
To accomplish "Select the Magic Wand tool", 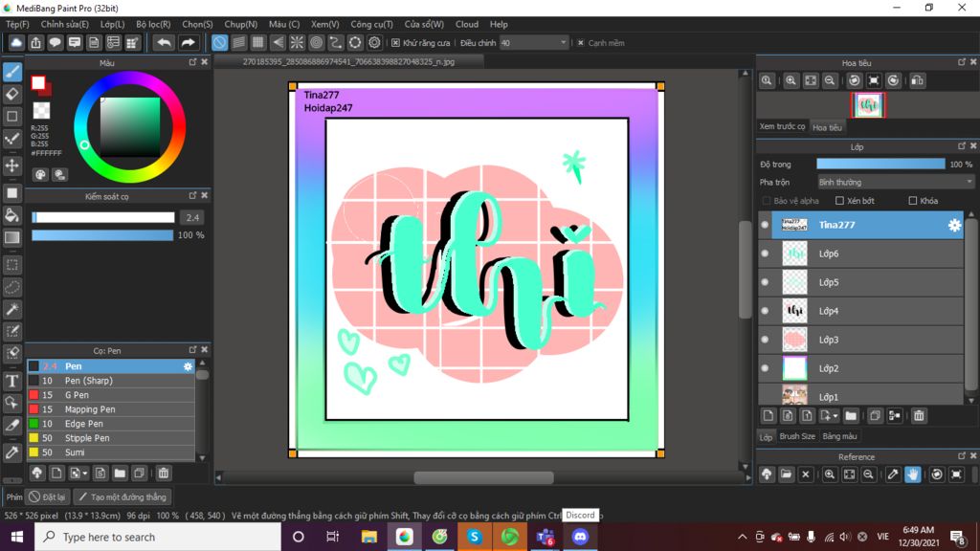I will coord(12,309).
